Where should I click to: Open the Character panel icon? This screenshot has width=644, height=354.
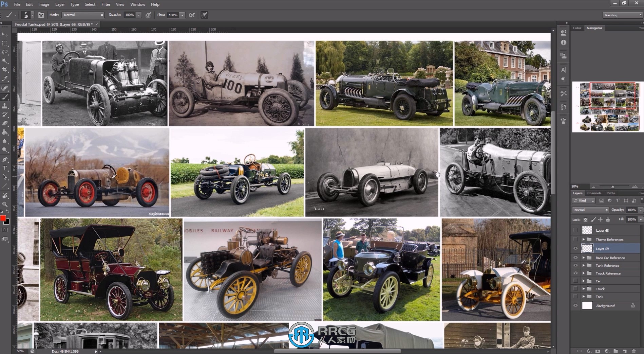pyautogui.click(x=564, y=70)
